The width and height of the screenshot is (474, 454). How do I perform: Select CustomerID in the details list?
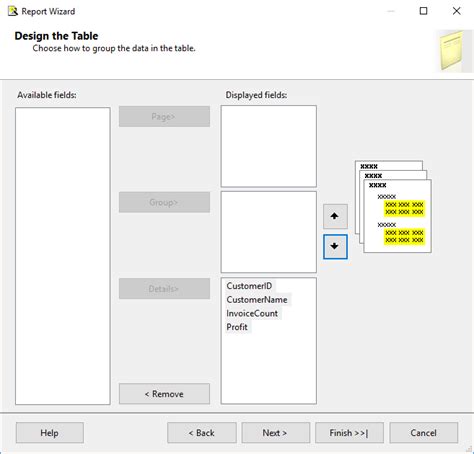pyautogui.click(x=249, y=286)
